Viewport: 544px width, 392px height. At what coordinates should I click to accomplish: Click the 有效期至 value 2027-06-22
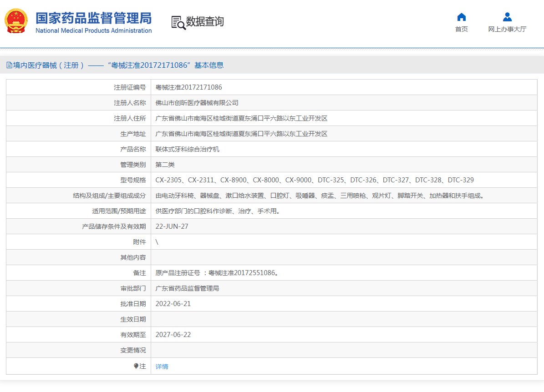[173, 335]
